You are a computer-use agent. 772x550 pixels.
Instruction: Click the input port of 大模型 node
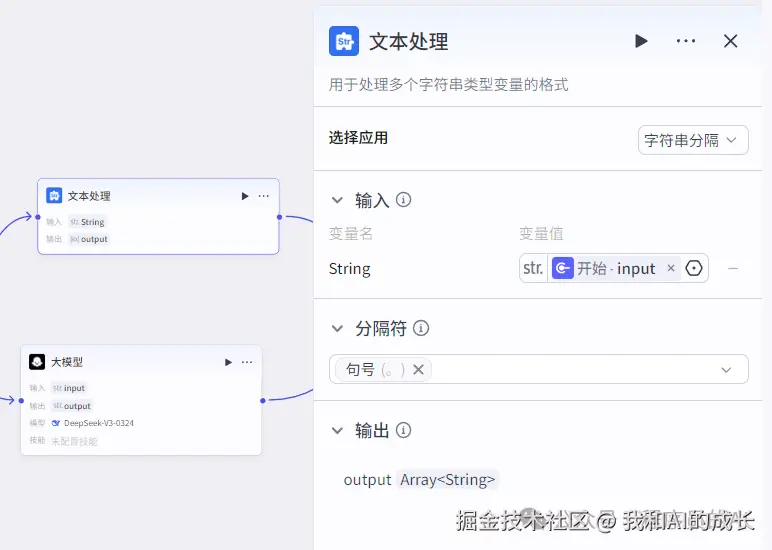[x=21, y=400]
